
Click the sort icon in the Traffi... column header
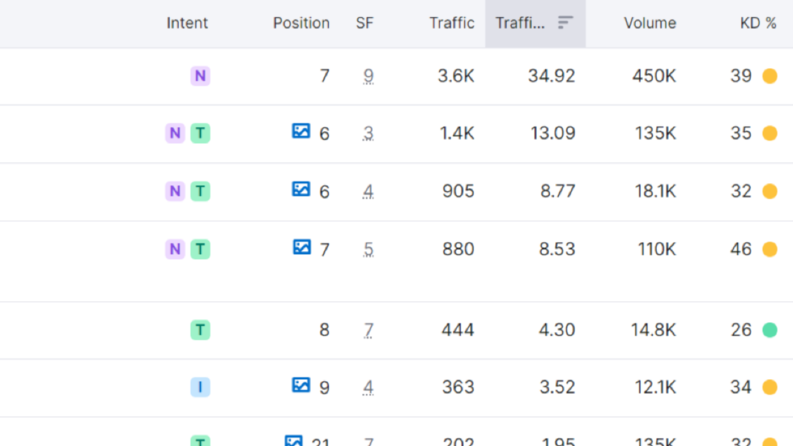click(x=565, y=22)
